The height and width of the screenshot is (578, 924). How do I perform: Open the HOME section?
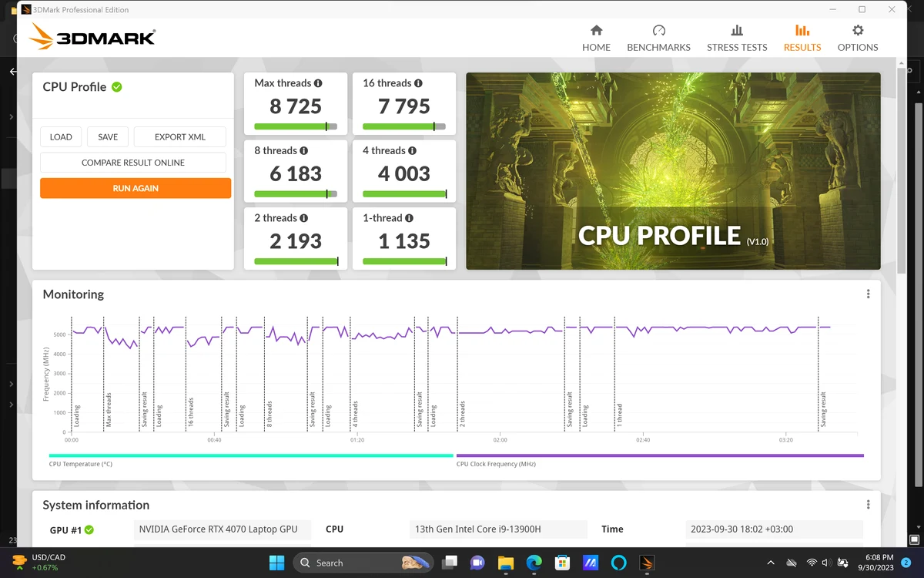pyautogui.click(x=596, y=39)
